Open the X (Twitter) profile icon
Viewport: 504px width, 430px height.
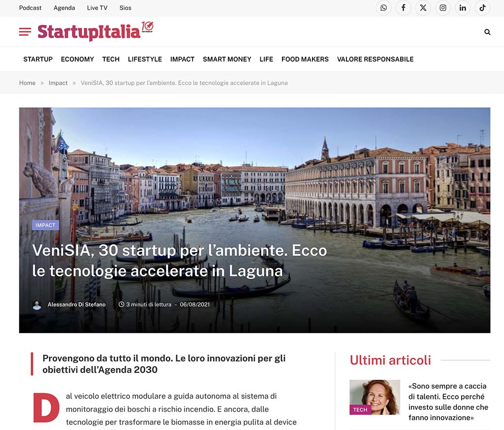[x=423, y=8]
